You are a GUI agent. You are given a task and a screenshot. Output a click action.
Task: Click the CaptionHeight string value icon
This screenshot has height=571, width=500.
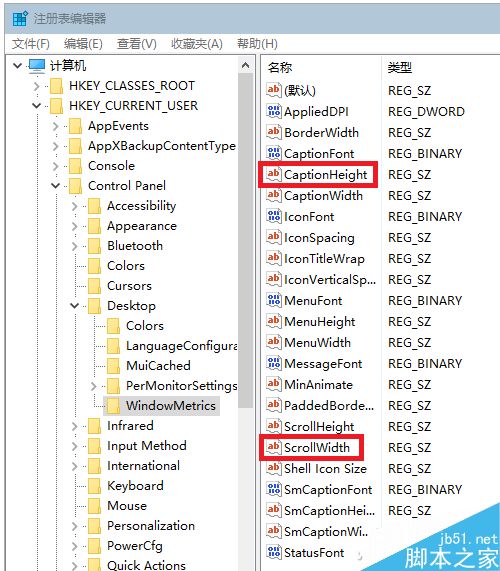(x=273, y=174)
